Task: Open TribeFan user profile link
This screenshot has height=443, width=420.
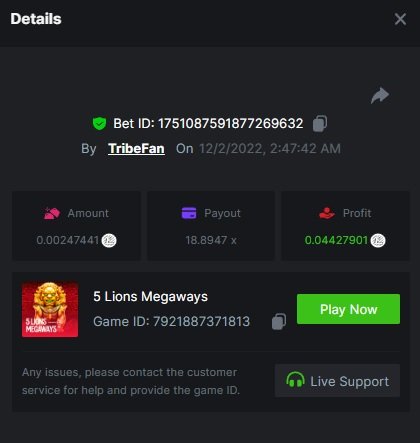Action: click(x=136, y=149)
